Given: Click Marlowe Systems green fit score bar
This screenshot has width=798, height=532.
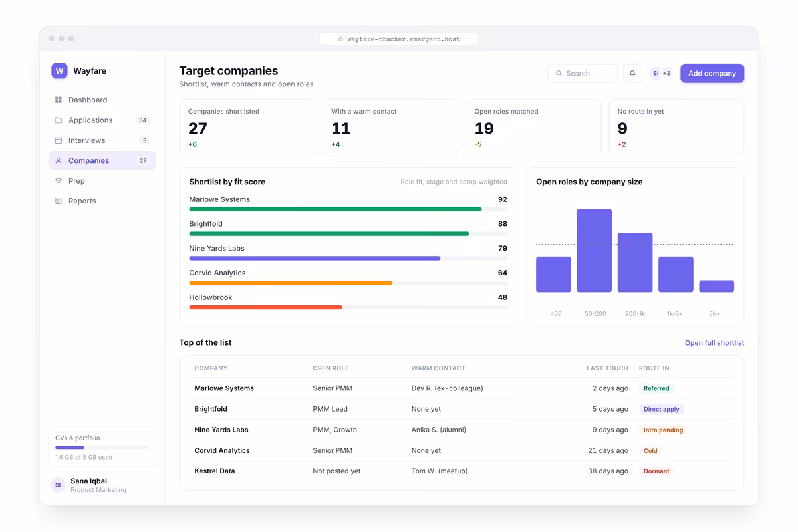Looking at the screenshot, I should coord(335,209).
